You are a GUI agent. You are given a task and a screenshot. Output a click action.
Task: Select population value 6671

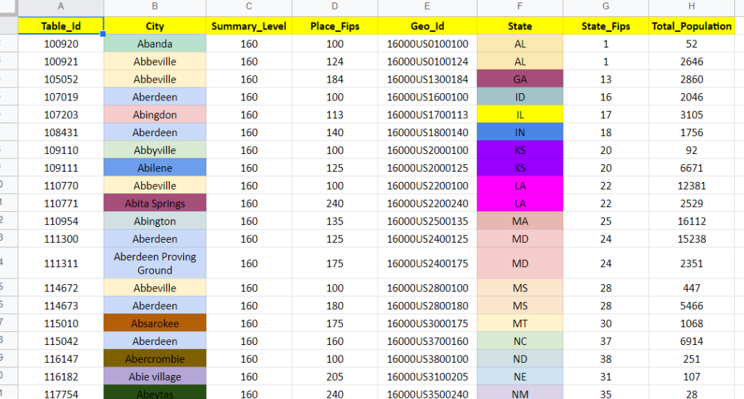pyautogui.click(x=691, y=168)
